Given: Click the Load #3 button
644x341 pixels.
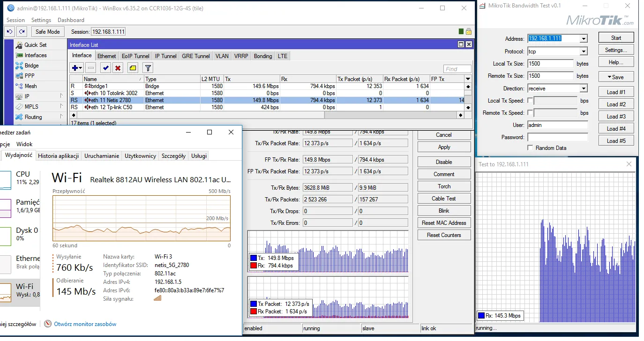Looking at the screenshot, I should click(x=616, y=117).
